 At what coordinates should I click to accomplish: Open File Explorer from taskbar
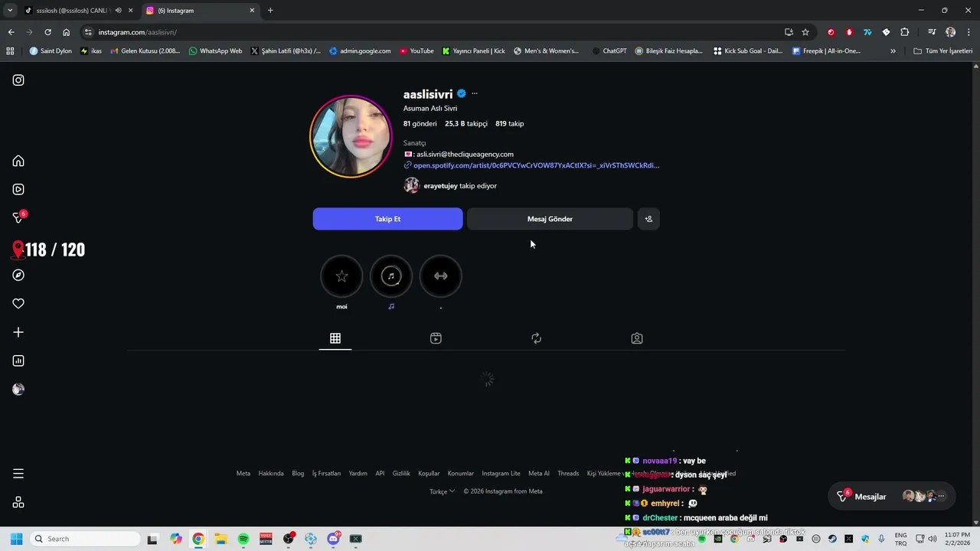coord(220,539)
